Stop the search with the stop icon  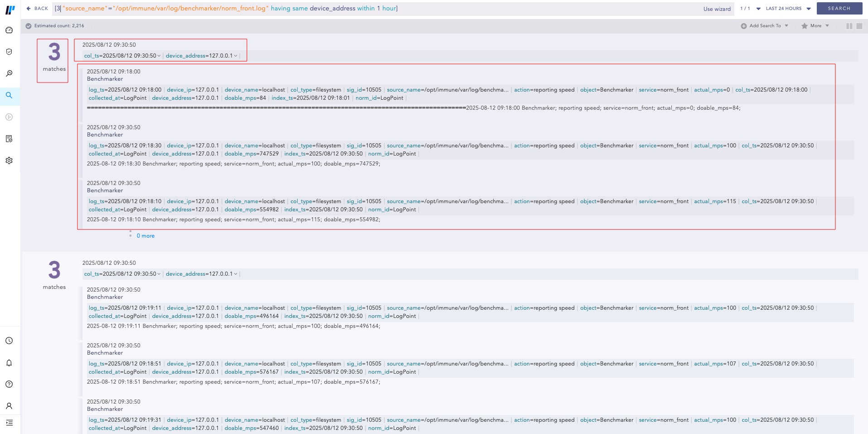860,26
